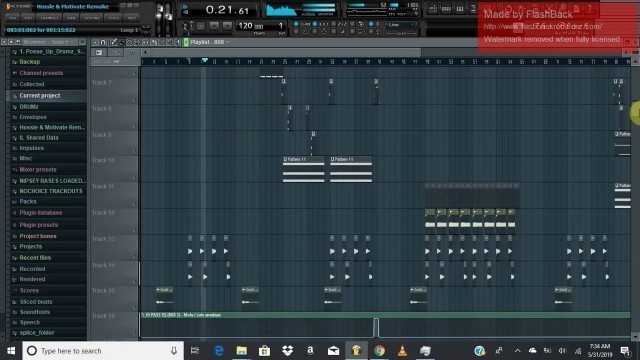Click the pattern number 1 selector
This screenshot has height=360, width=640.
[x=280, y=26]
